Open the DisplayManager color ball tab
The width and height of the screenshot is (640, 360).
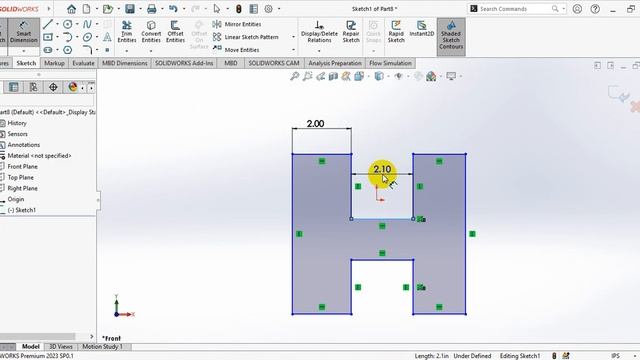click(73, 87)
